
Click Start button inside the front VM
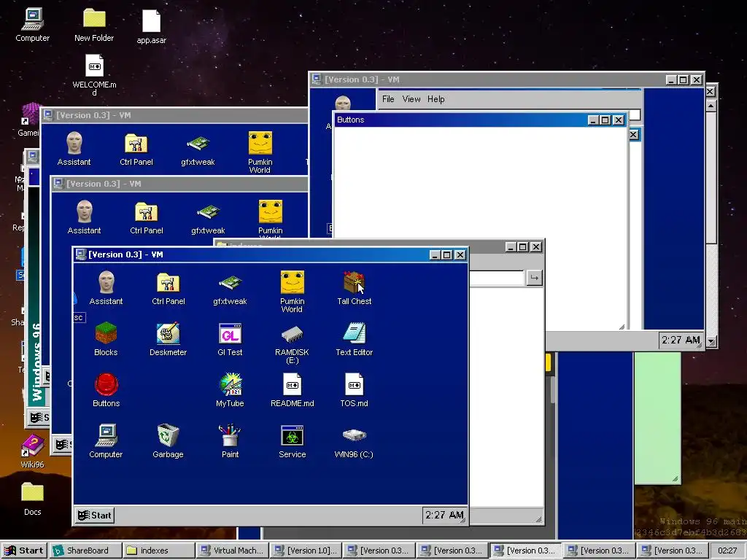click(x=95, y=516)
